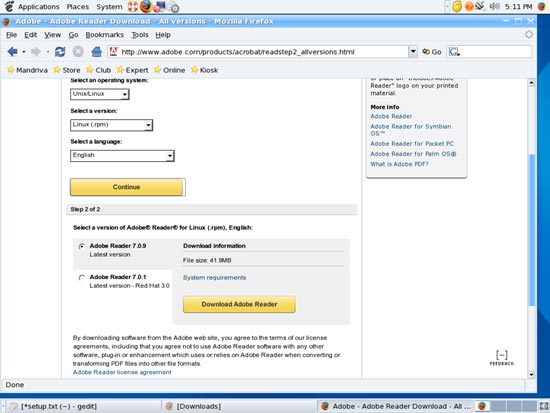Click the Forward arrow icon
The image size is (550, 413).
(35, 52)
